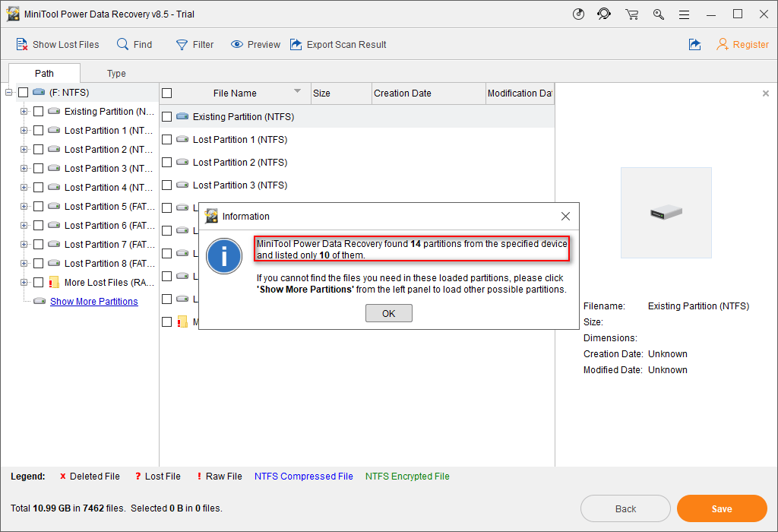Screen dimensions: 778x532
Task: Open the Find tool
Action: (x=134, y=44)
